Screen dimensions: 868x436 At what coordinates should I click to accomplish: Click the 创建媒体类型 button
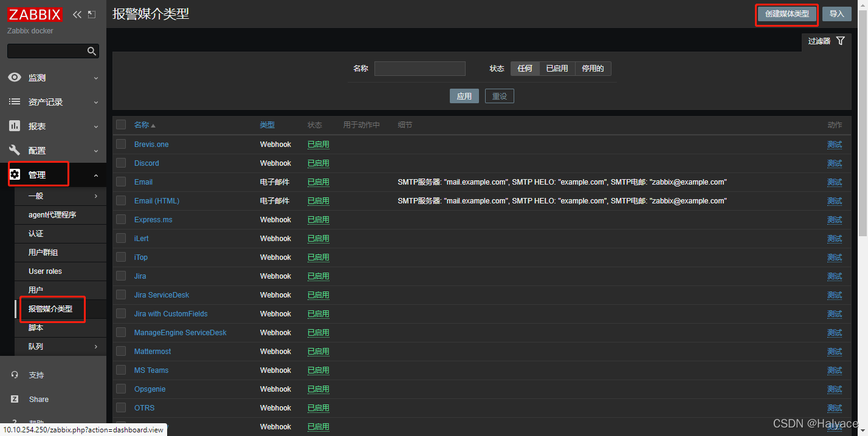coord(787,14)
